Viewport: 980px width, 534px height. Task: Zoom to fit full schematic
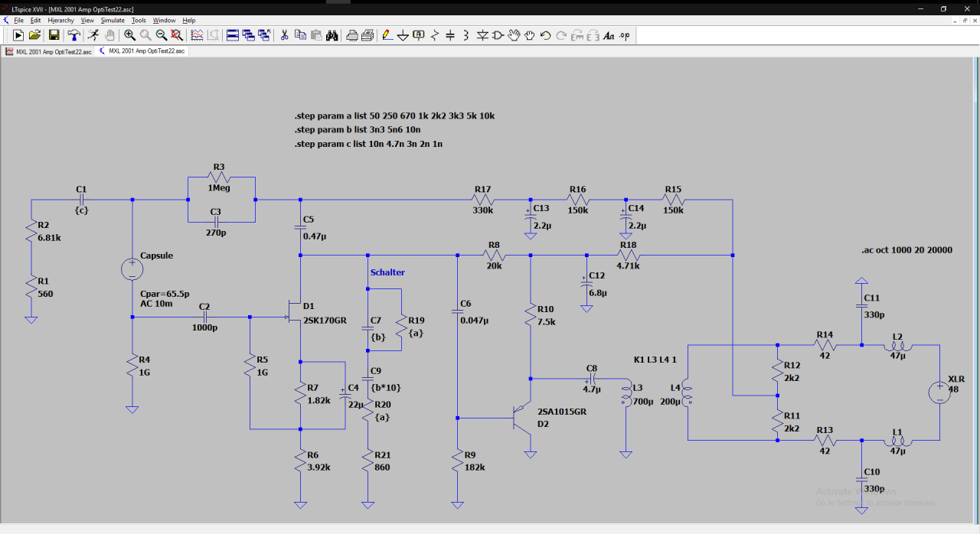pos(177,35)
